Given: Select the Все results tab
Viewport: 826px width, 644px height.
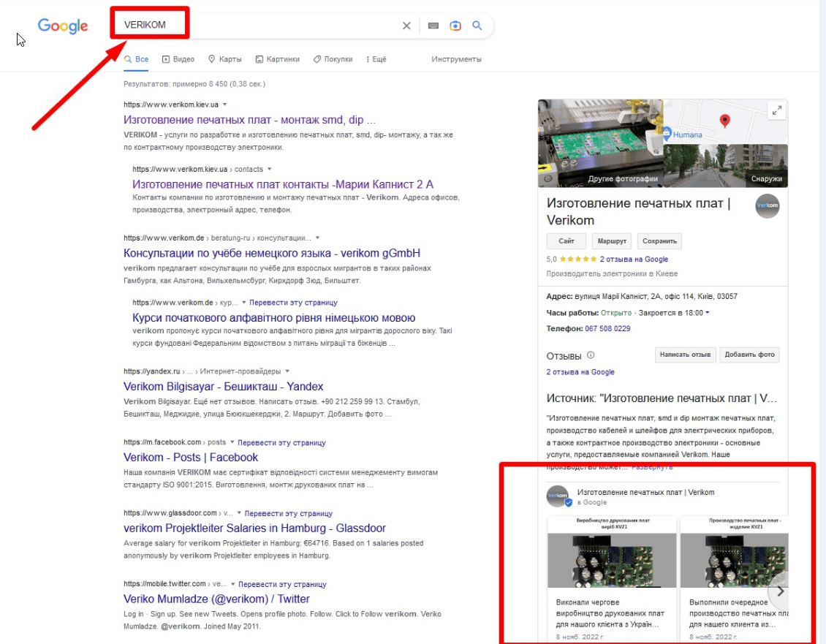Looking at the screenshot, I should 137,59.
